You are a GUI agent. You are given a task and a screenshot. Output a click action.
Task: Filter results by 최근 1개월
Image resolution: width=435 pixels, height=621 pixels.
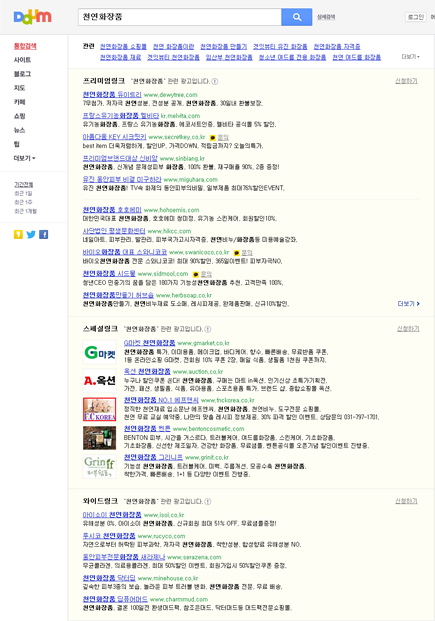25,211
